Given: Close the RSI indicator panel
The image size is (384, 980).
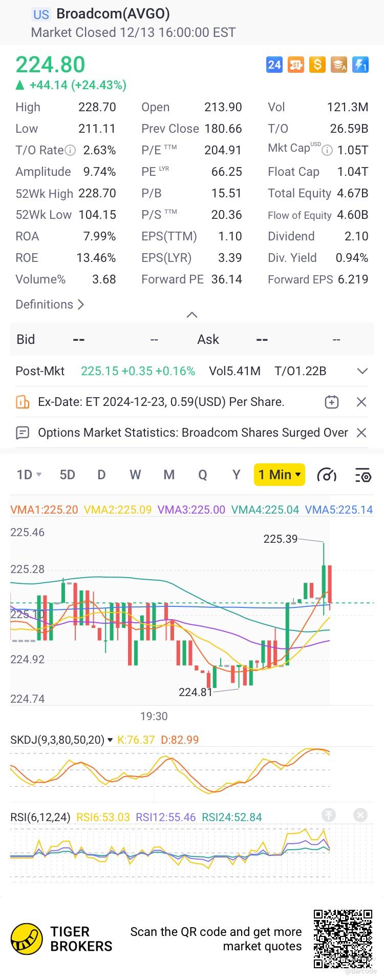Looking at the screenshot, I should [x=360, y=815].
